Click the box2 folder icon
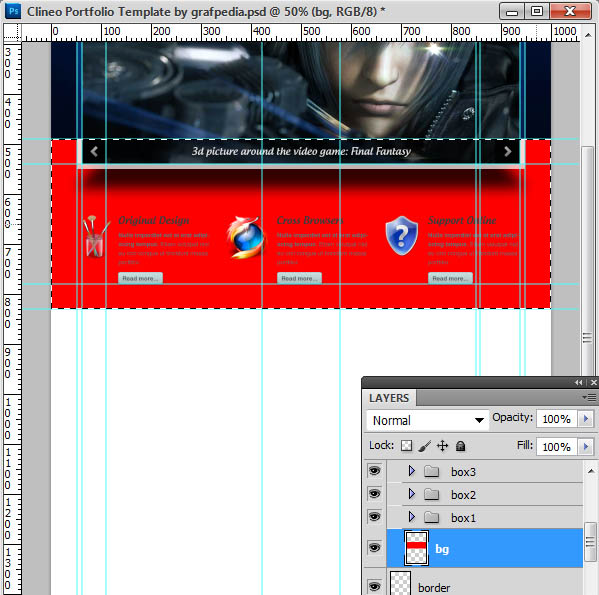This screenshot has height=595, width=599. pyautogui.click(x=432, y=494)
